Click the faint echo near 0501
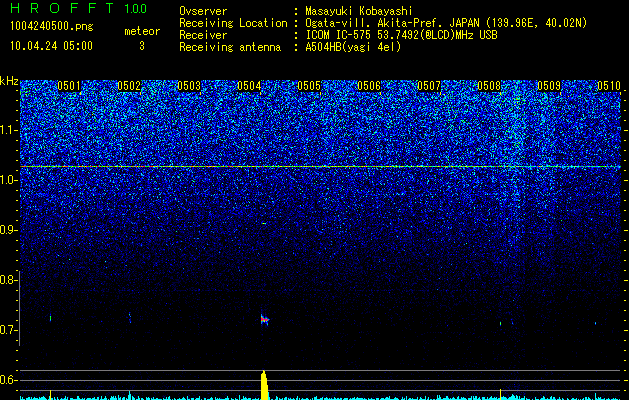The image size is (629, 400). point(51,318)
